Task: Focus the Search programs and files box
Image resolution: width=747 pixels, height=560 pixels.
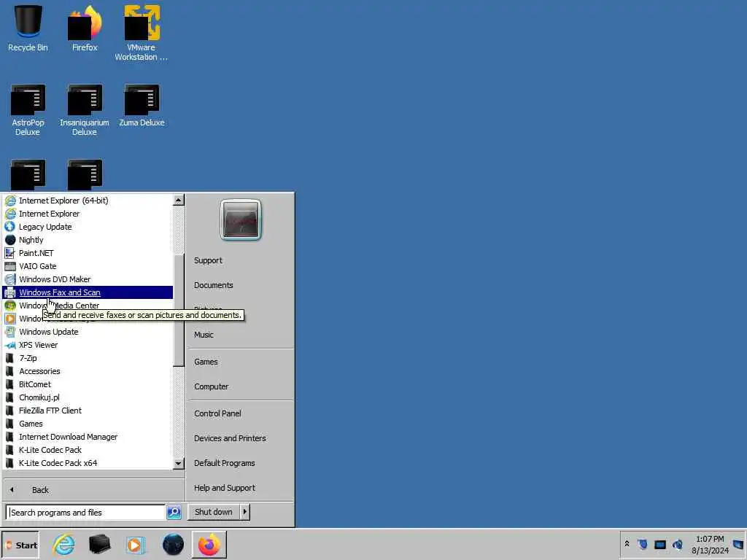Action: click(86, 513)
